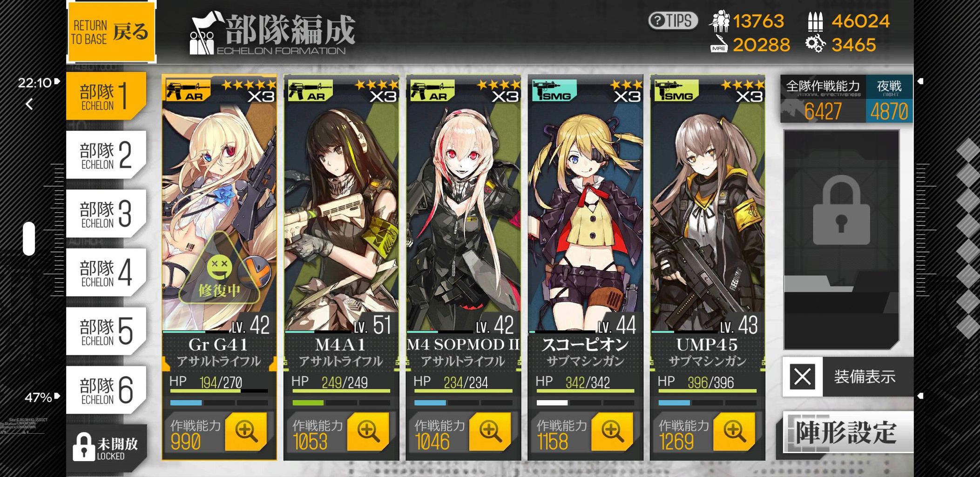980x477 pixels.
Task: Return to base with 戻る button
Action: point(111,32)
